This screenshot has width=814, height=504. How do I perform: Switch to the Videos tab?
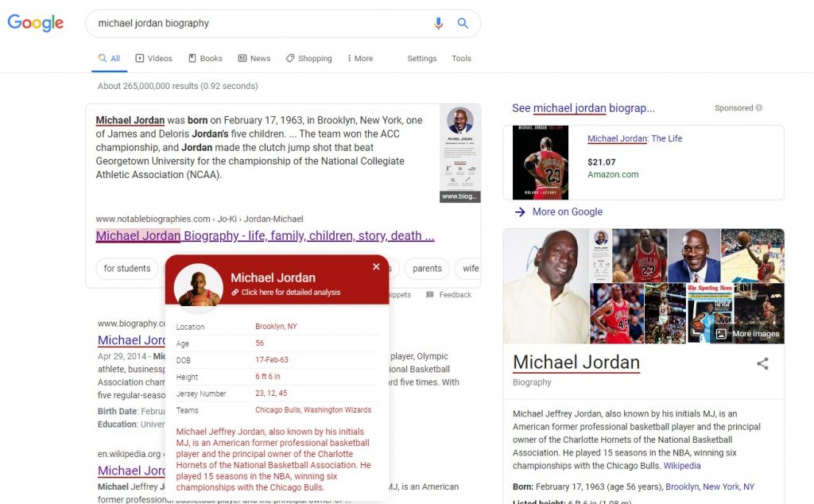click(153, 58)
